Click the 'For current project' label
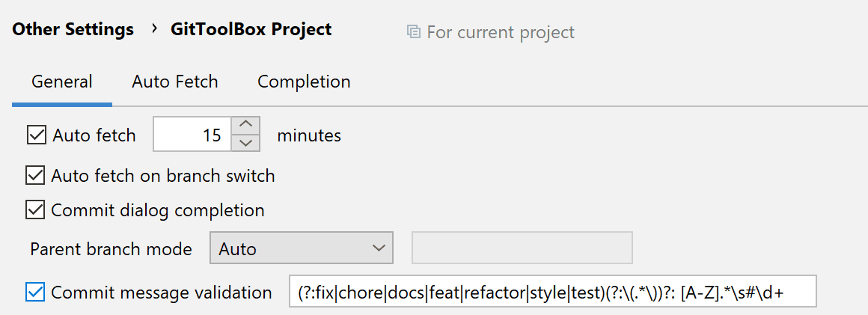The width and height of the screenshot is (868, 315). [x=501, y=33]
